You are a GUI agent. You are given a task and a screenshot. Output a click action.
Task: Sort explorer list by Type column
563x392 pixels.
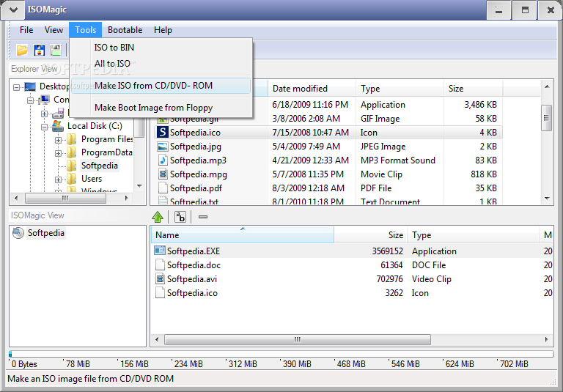400,89
